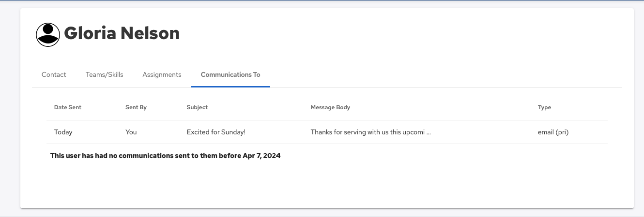The height and width of the screenshot is (217, 644).
Task: Select the Communications To tab
Action: coord(230,74)
